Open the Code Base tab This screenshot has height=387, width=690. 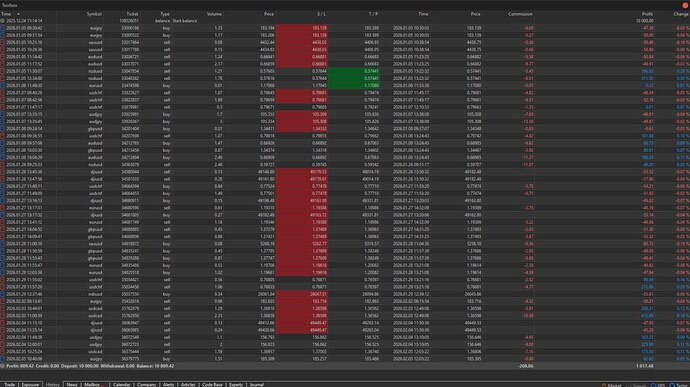pos(212,384)
